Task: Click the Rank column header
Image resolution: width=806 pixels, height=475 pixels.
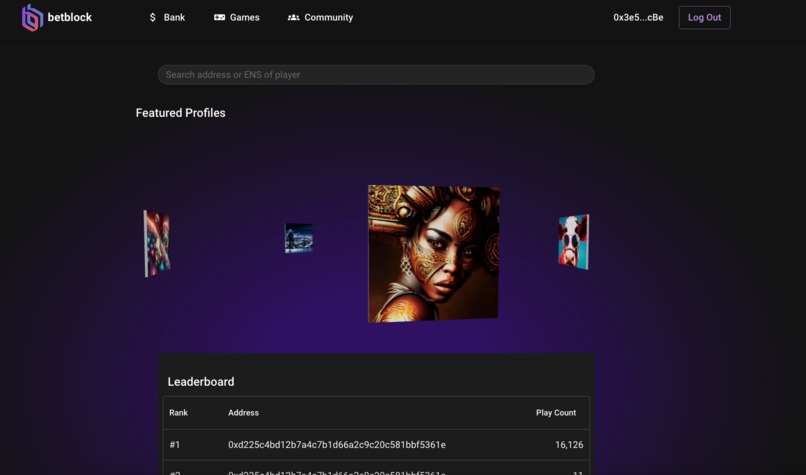Action: 178,413
